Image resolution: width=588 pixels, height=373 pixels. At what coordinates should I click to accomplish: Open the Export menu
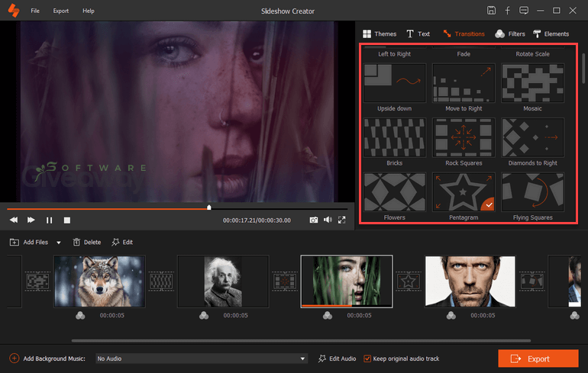pos(61,11)
